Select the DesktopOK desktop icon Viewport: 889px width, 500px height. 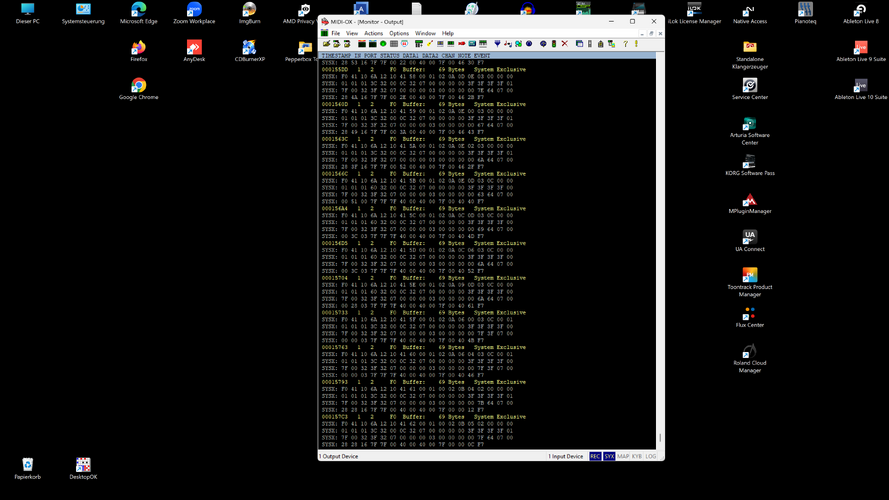point(83,469)
